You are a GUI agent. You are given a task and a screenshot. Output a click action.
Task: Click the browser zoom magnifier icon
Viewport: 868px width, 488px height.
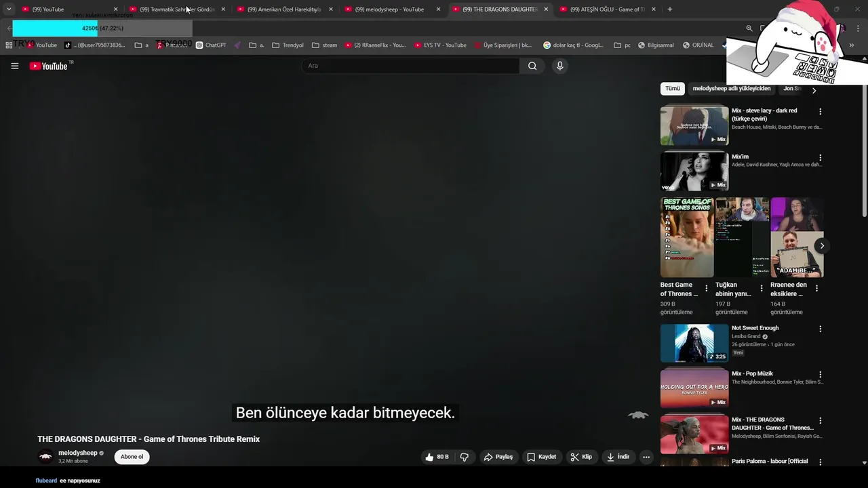click(x=749, y=28)
